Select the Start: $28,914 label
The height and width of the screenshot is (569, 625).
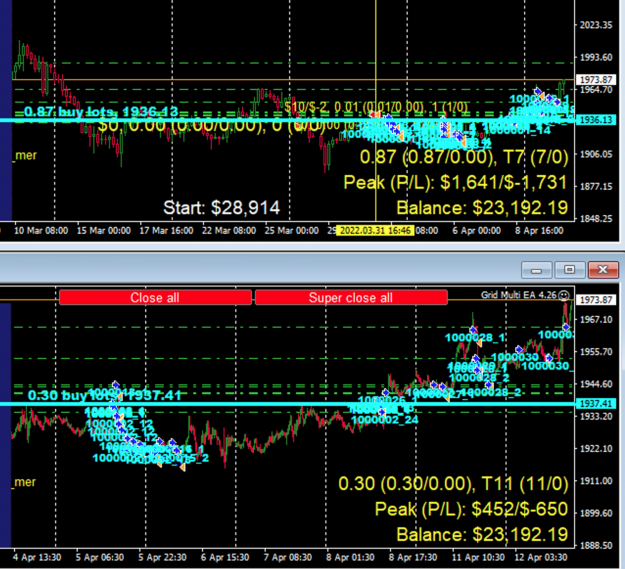[222, 208]
